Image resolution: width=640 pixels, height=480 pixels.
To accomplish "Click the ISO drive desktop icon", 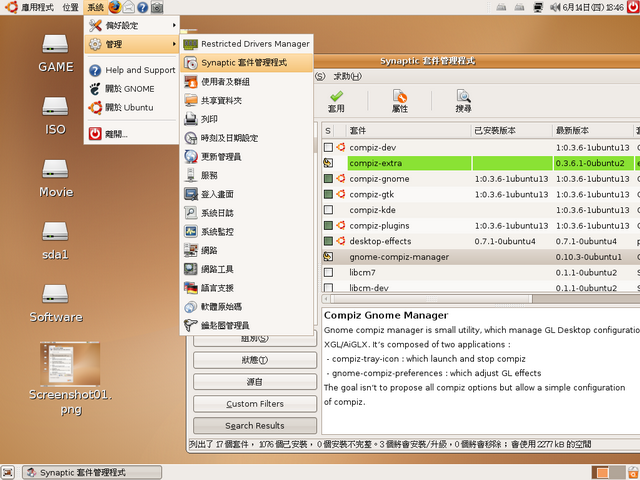I will click(56, 107).
